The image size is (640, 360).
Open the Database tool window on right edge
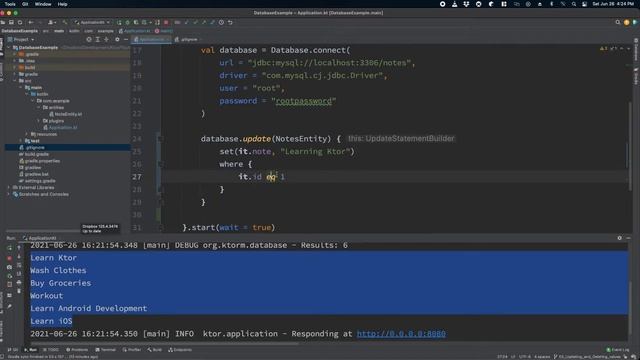(636, 50)
